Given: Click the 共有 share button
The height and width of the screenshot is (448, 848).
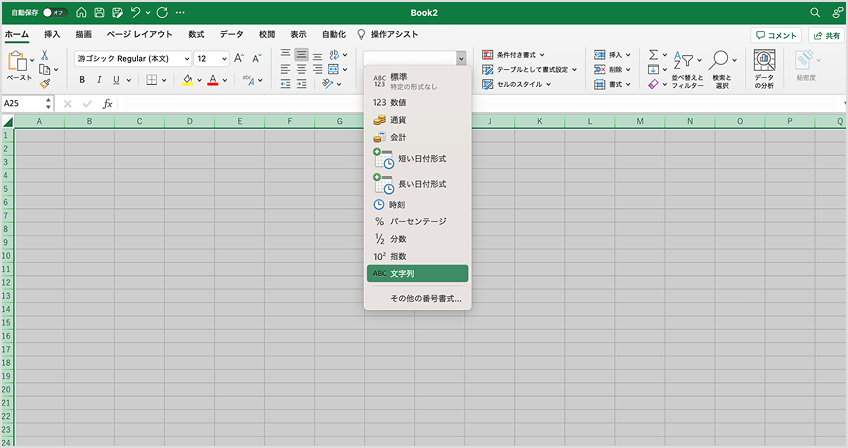Looking at the screenshot, I should click(826, 35).
